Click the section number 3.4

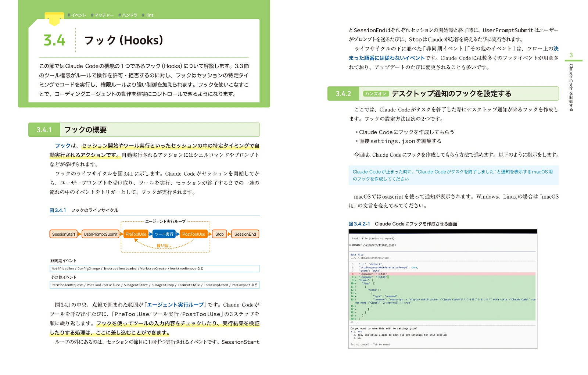tap(54, 40)
